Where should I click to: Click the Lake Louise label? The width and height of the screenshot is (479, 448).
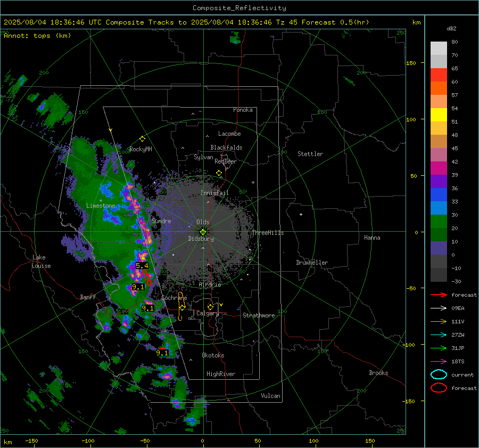point(41,262)
